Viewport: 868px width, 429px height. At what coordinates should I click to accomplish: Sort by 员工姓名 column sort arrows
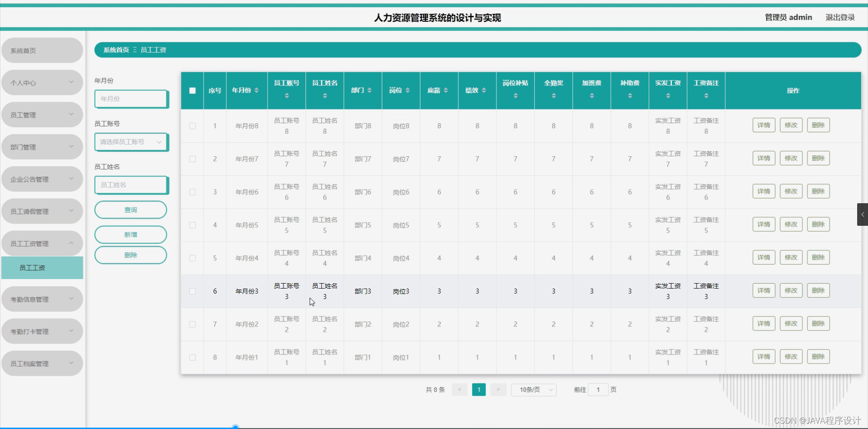click(x=325, y=96)
